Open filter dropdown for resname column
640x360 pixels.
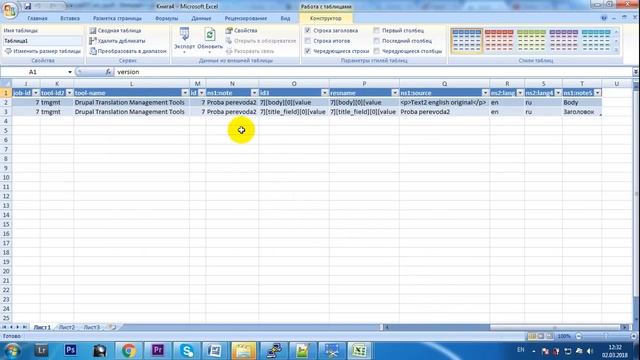point(395,93)
